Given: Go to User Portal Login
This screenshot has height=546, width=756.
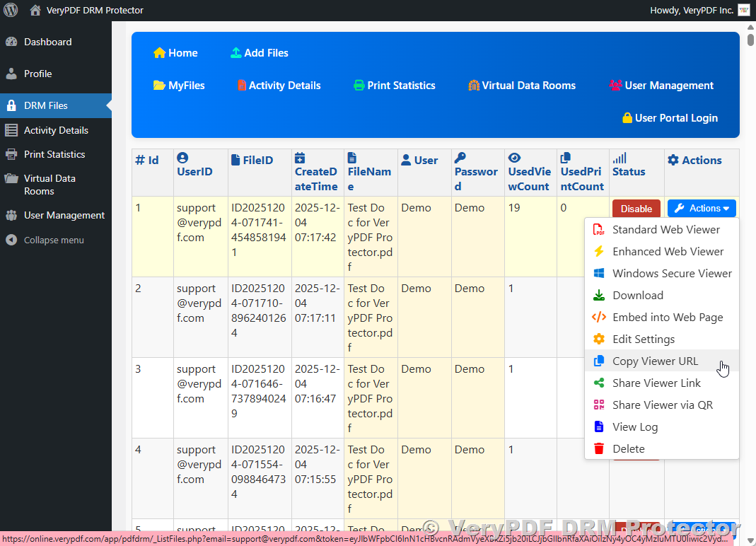Looking at the screenshot, I should 669,118.
